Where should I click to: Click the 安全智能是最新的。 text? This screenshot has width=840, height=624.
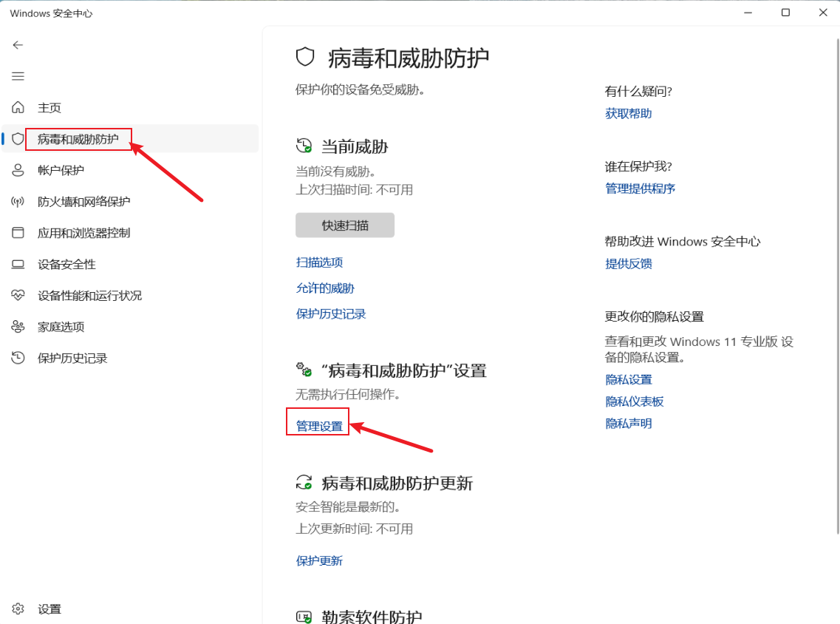(348, 506)
